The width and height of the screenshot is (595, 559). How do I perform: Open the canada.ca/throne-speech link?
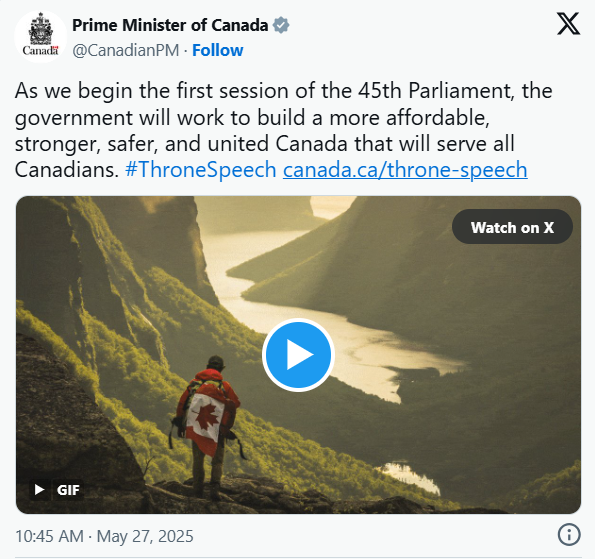click(405, 170)
